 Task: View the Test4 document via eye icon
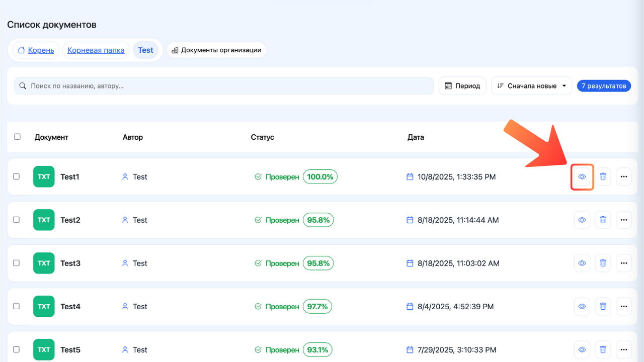point(582,307)
